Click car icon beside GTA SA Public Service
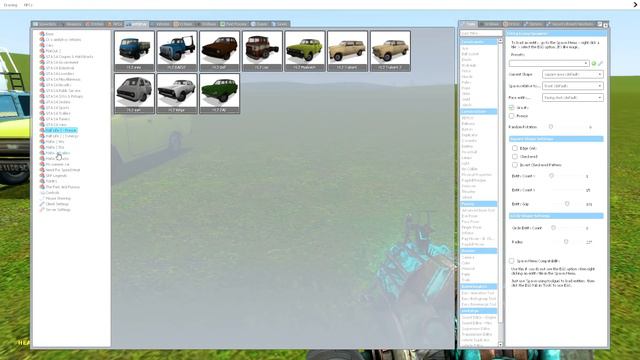 click(42, 91)
